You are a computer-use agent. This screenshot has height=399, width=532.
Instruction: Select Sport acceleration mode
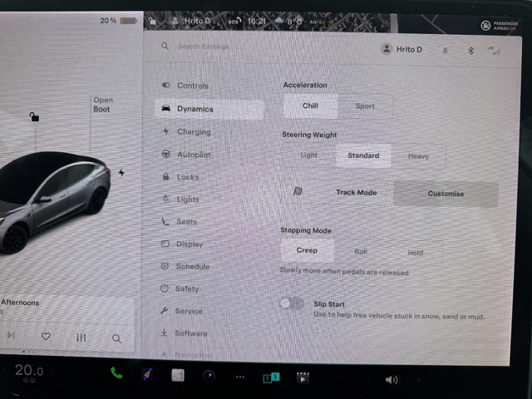tap(365, 106)
